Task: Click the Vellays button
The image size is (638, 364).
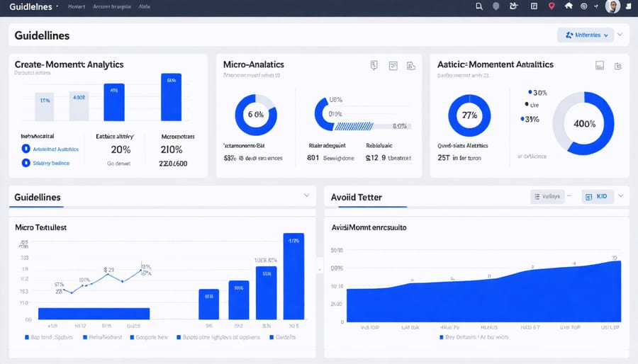Action: [x=547, y=197]
